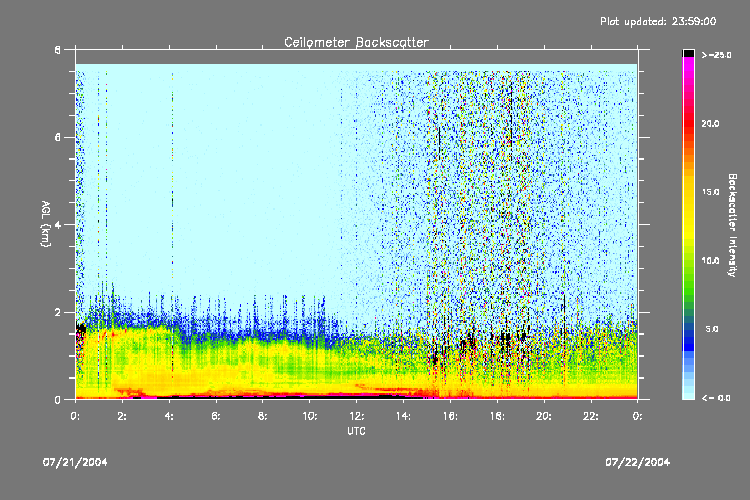
Task: Click the x-axis tick label '10:'
Action: [310, 416]
